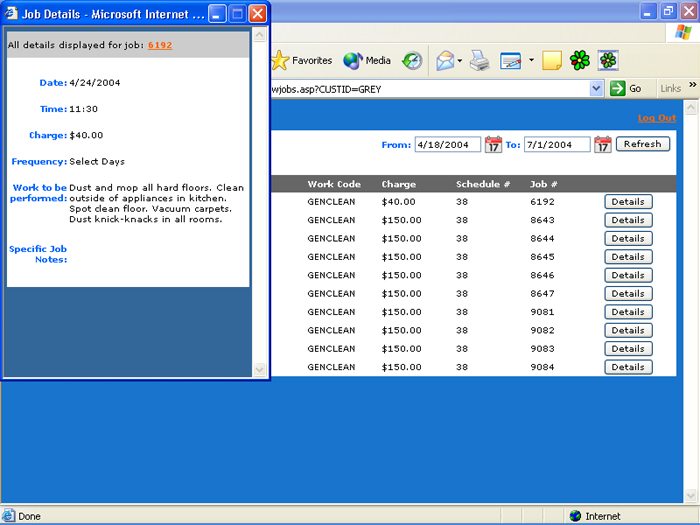Click the plain green ICQ flower icon
The width and height of the screenshot is (700, 525).
(x=579, y=60)
